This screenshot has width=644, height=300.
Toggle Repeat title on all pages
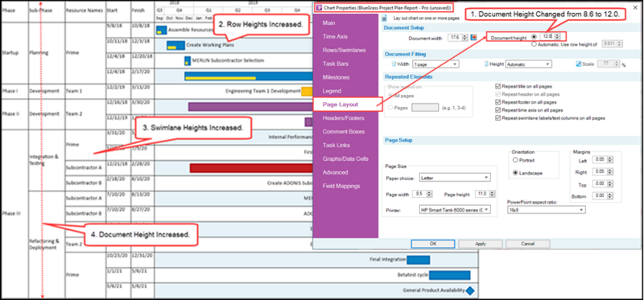pos(498,87)
